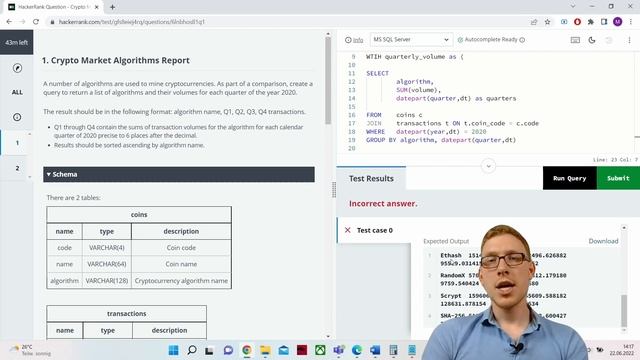Click inside the SQL code editor on SELECT line
This screenshot has width=640, height=360.
378,73
